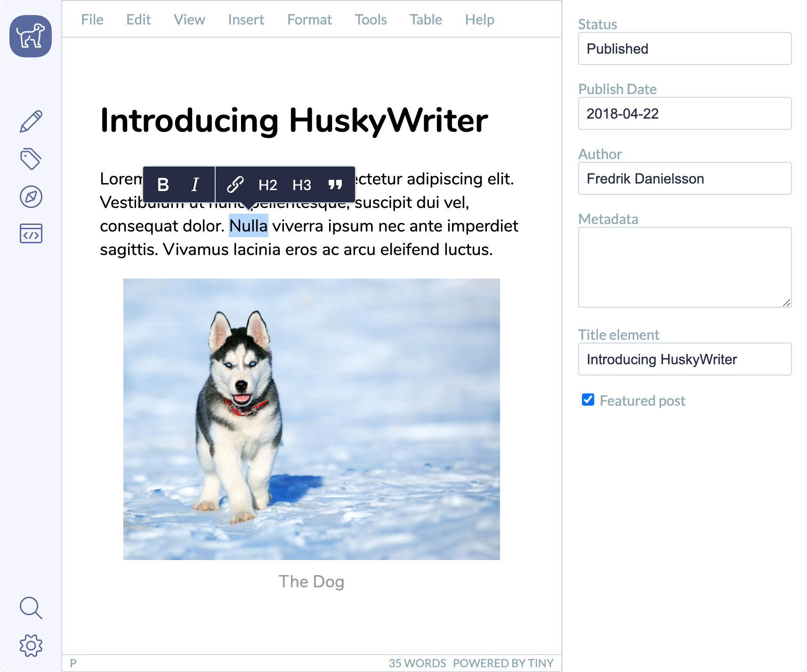The width and height of the screenshot is (807, 672).
Task: Open the pencil edit tool in sidebar
Action: 31,121
